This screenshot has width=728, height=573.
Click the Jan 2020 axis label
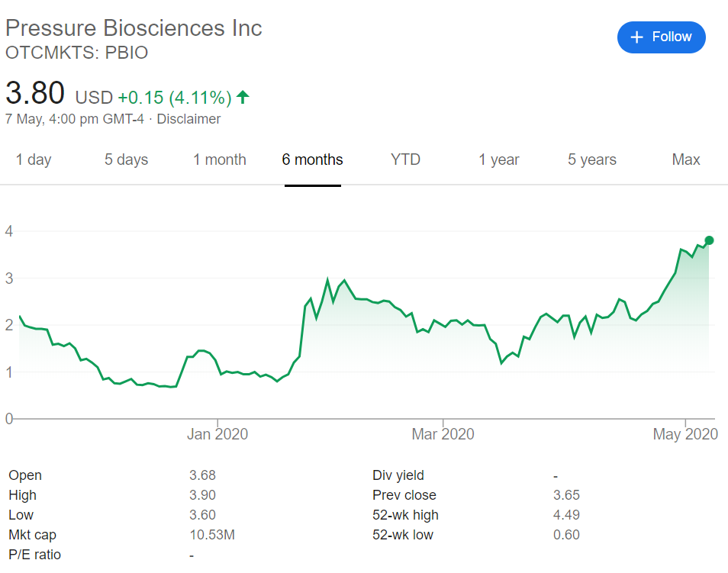point(217,434)
